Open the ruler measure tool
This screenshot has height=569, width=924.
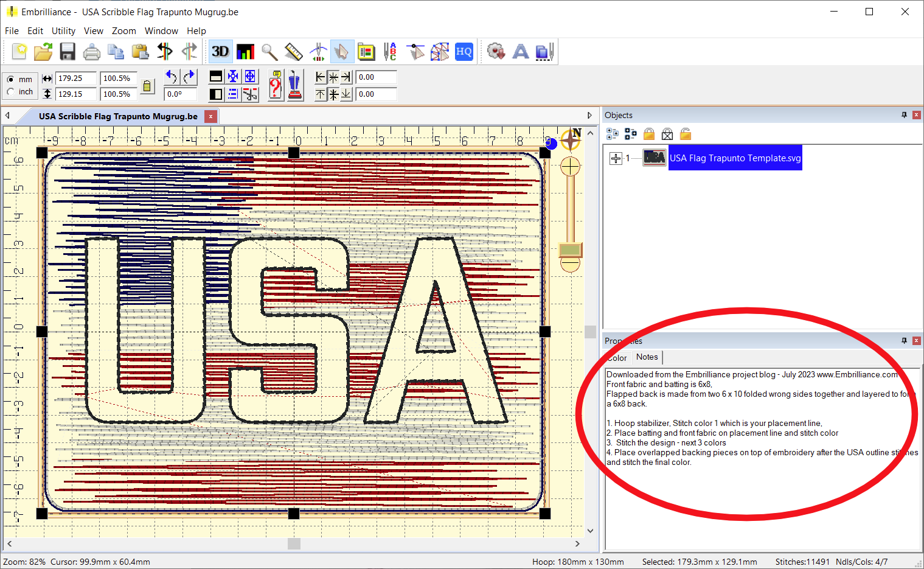click(293, 52)
